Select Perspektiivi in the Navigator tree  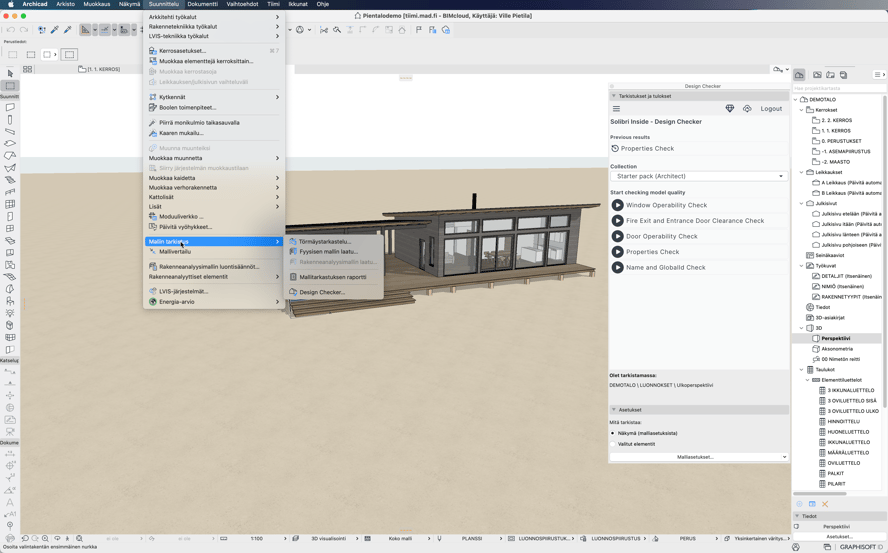pyautogui.click(x=835, y=338)
